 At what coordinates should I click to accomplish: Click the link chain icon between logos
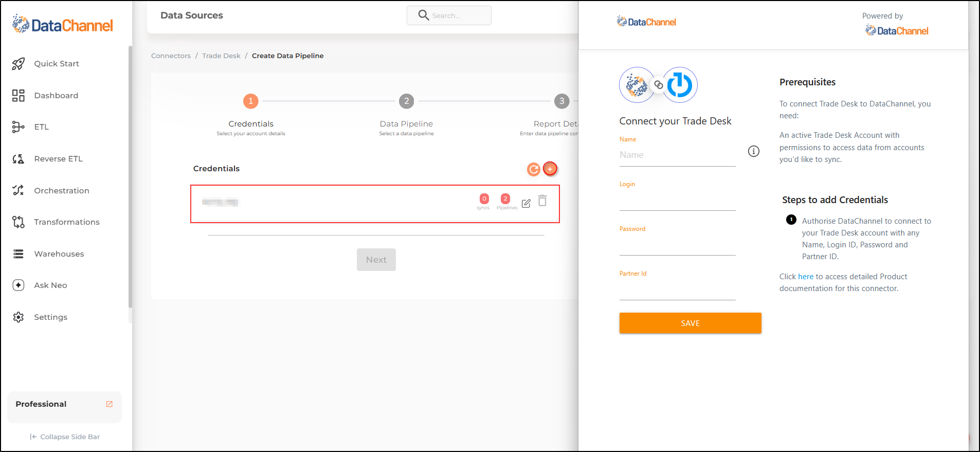(659, 85)
